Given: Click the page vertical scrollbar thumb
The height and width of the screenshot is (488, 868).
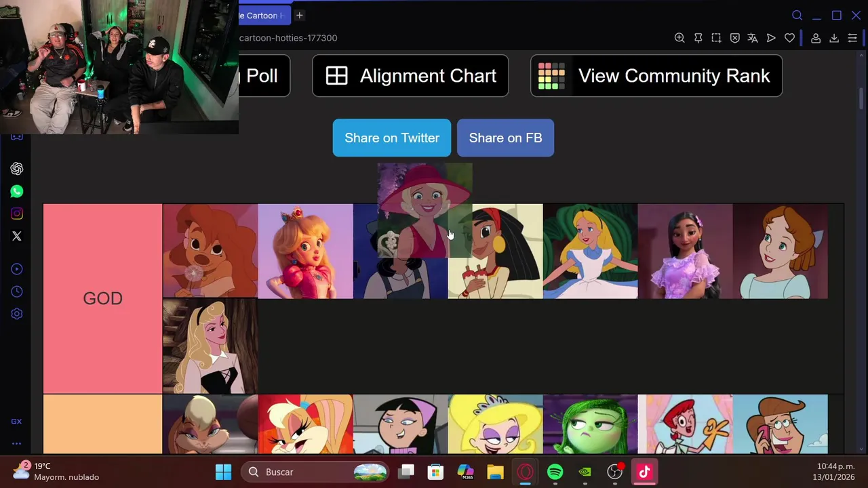Looking at the screenshot, I should click(862, 97).
